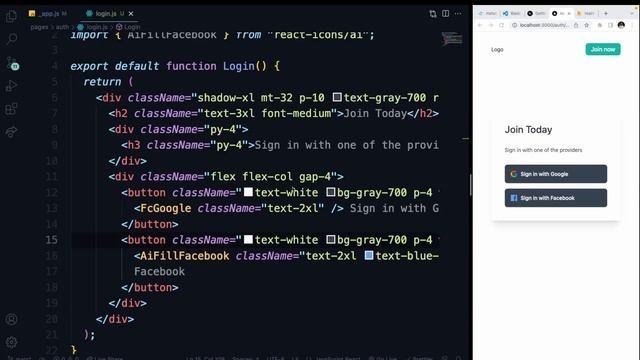Select the browser tab with VS Code icon
The height and width of the screenshot is (360, 640).
click(512, 13)
